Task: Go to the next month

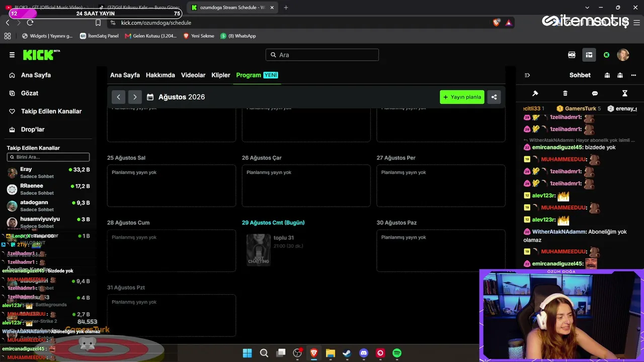Action: coord(135,97)
